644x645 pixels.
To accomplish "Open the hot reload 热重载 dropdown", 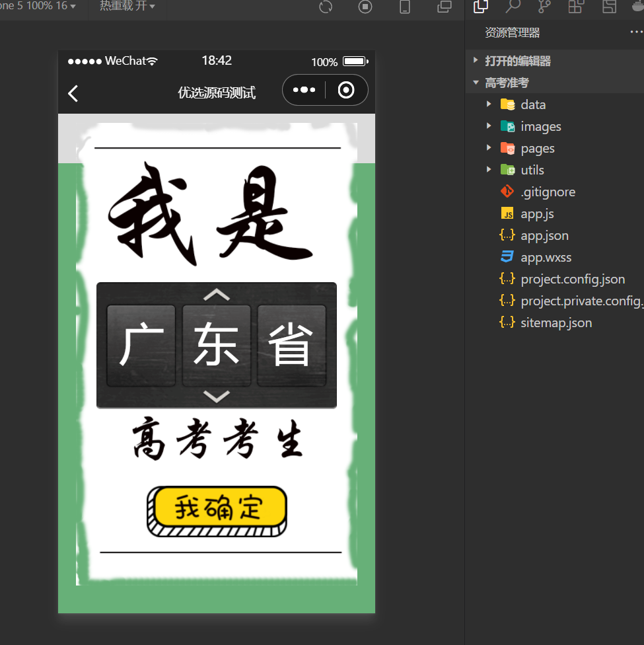I will [127, 6].
